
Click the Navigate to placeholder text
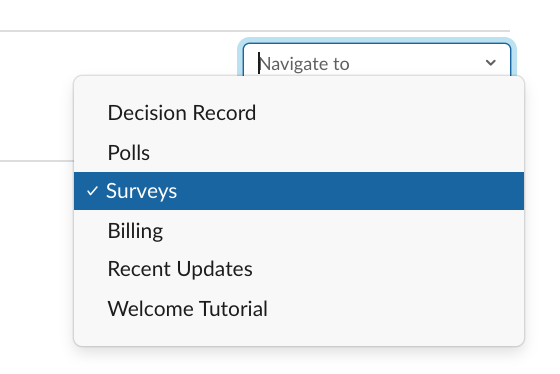click(x=304, y=64)
